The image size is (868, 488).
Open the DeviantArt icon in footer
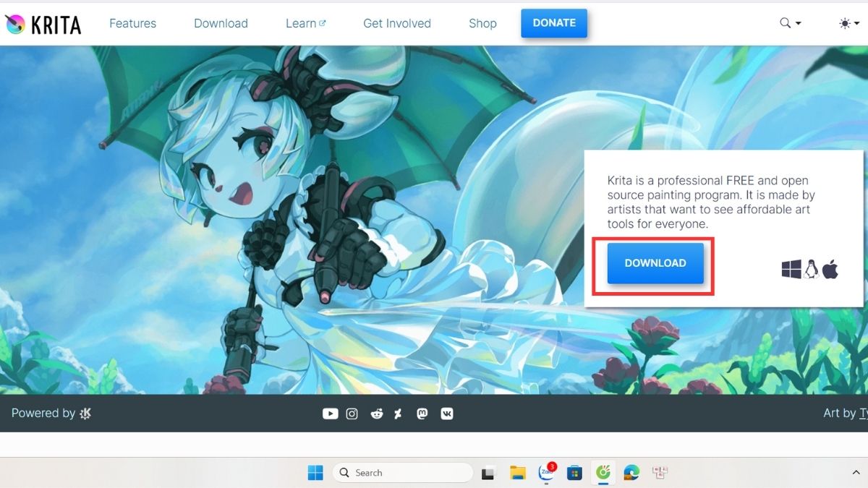pyautogui.click(x=399, y=414)
